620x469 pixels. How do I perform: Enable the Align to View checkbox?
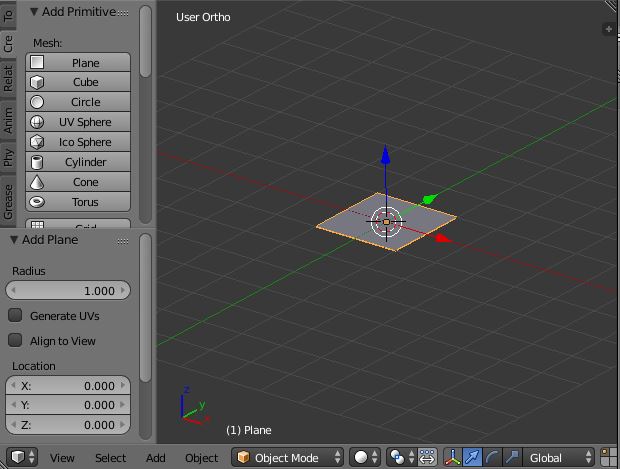pos(15,340)
